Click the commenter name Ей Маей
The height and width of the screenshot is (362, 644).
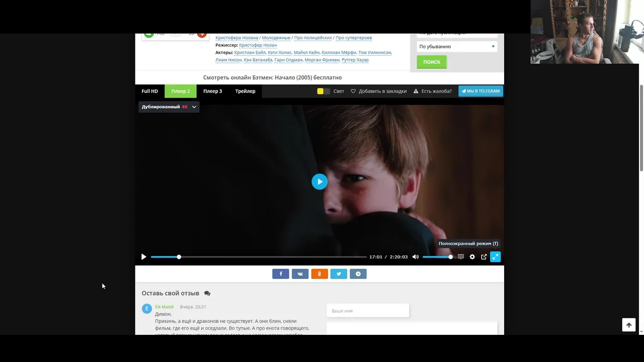[x=164, y=307]
